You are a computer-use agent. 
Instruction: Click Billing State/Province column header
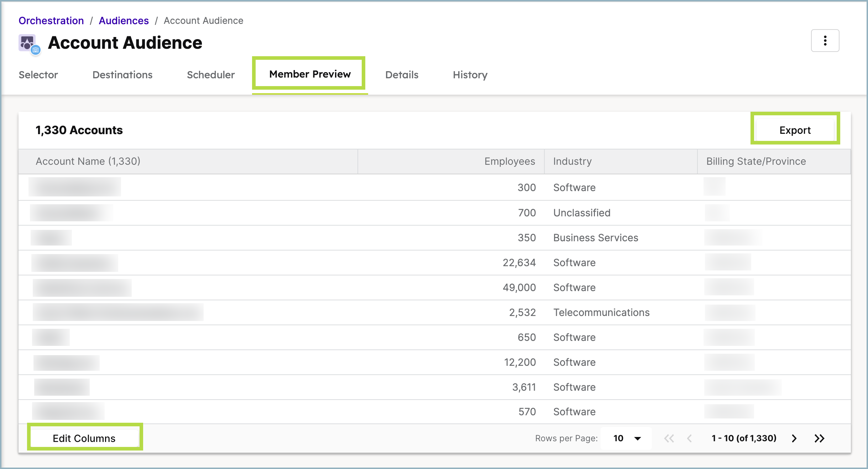774,161
